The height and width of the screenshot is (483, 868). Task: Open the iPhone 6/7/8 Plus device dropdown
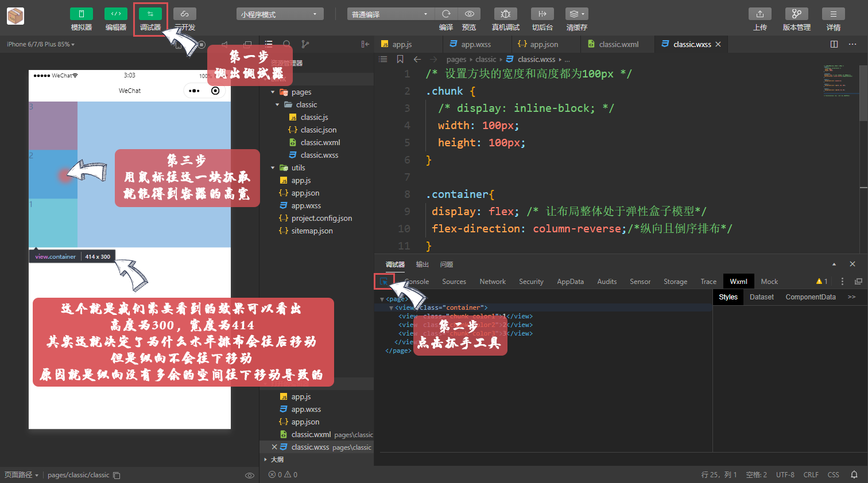tap(40, 44)
